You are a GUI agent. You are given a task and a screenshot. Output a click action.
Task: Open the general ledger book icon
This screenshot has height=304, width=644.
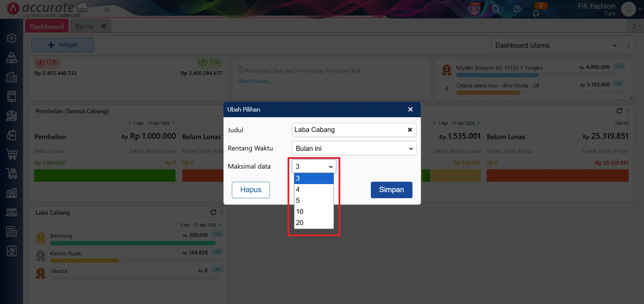pyautogui.click(x=12, y=96)
